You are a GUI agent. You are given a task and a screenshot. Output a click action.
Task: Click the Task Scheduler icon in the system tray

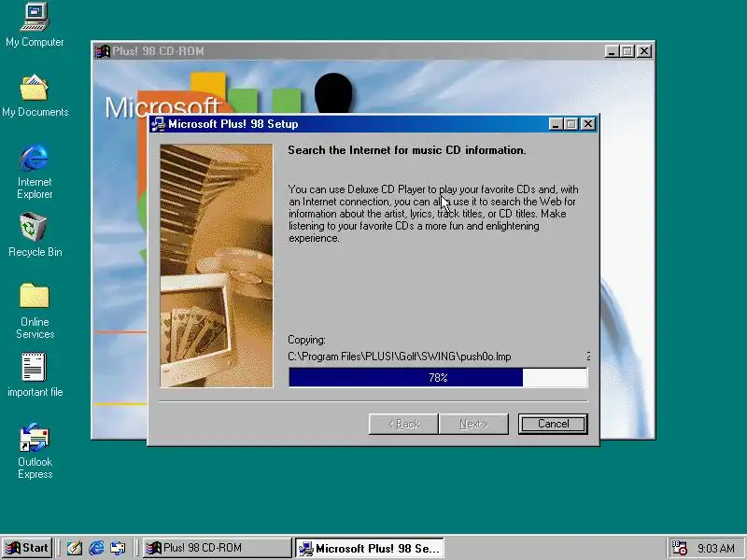point(679,548)
